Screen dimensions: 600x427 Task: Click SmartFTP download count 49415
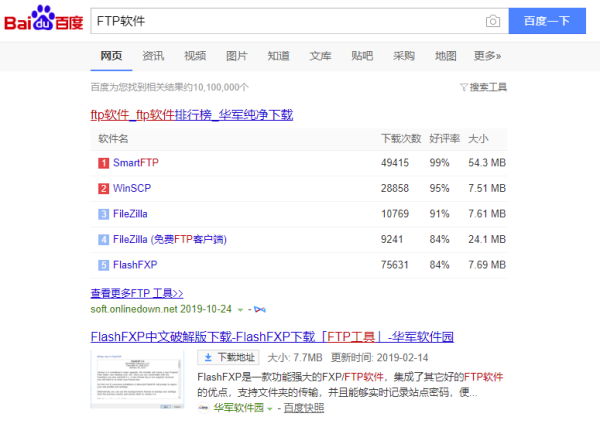(x=395, y=163)
